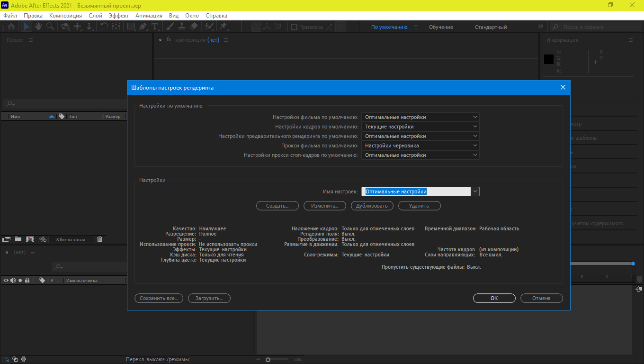Click the 8 бит на канал color depth field
Screen dimensions: 644x364
[71, 240]
